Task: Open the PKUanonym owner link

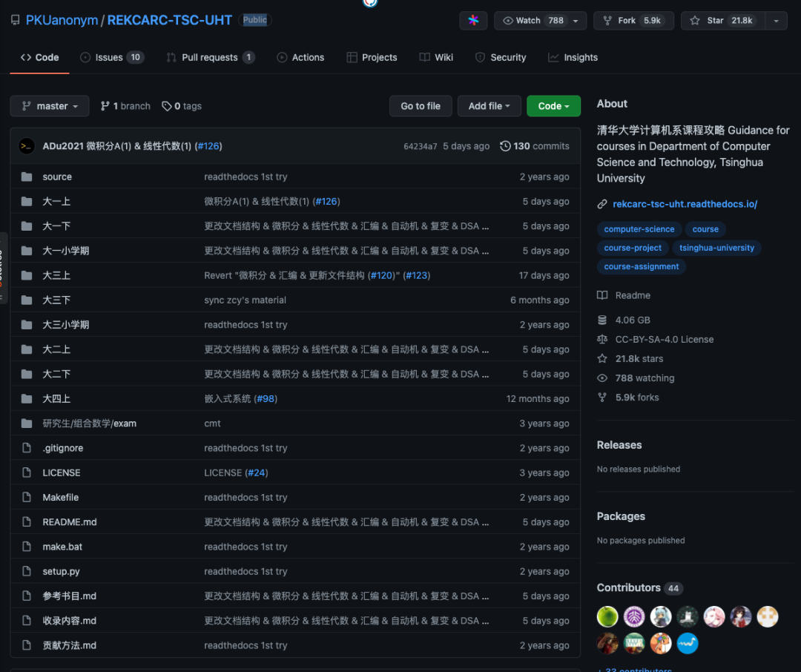Action: pyautogui.click(x=62, y=21)
